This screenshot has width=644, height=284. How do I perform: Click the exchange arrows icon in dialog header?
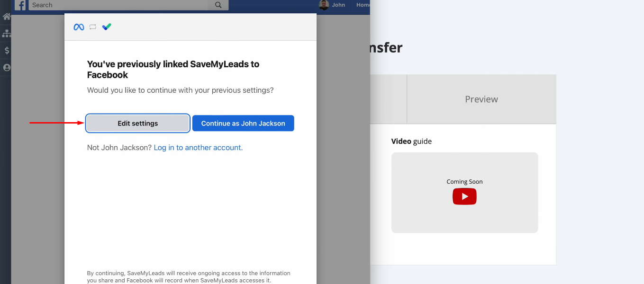(93, 27)
